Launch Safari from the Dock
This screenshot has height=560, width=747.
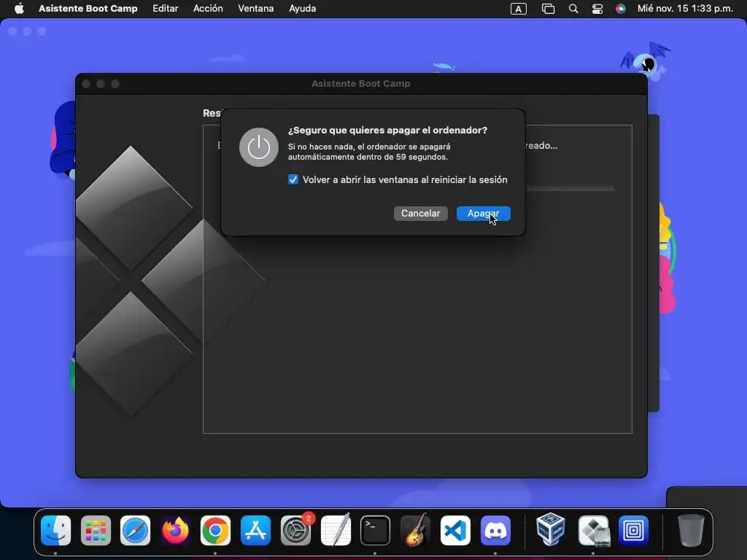[x=135, y=530]
